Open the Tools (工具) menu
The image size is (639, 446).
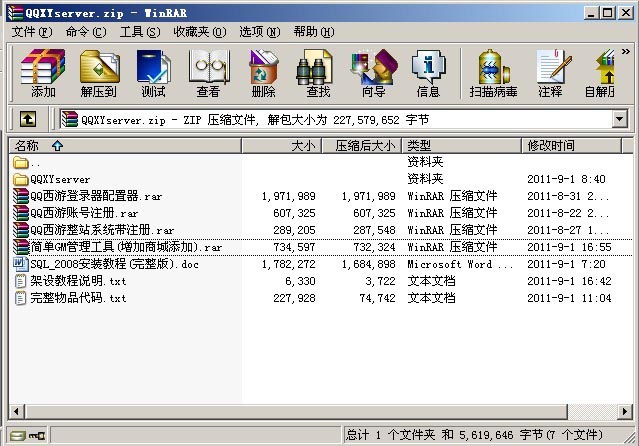tap(138, 32)
